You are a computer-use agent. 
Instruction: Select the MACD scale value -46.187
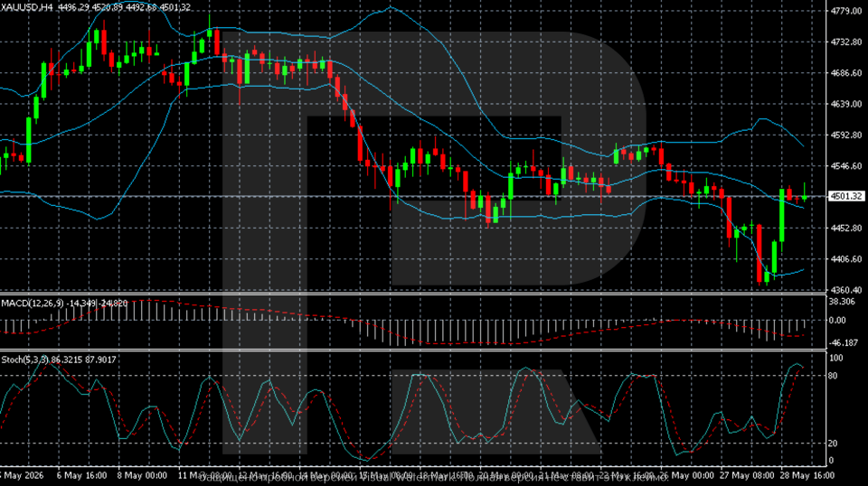coord(843,342)
